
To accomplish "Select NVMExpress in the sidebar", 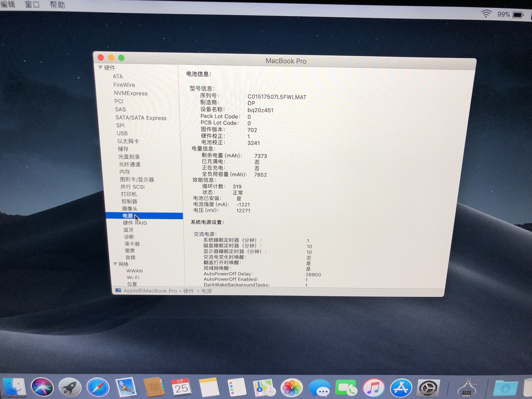I will (131, 93).
